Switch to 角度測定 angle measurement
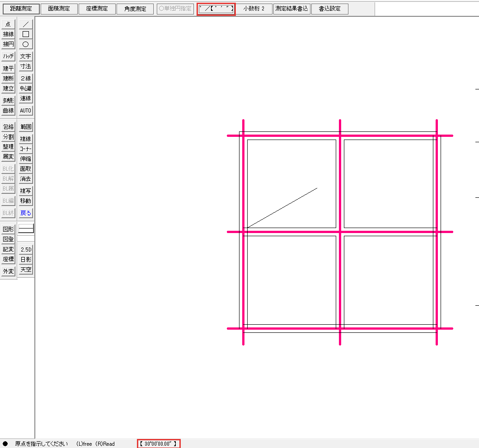Image resolution: width=479 pixels, height=448 pixels. (x=135, y=9)
